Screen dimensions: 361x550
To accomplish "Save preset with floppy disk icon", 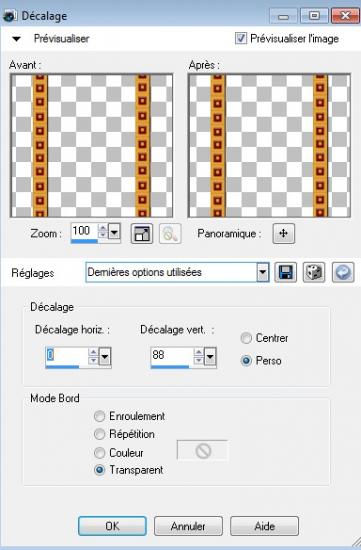I will (285, 272).
